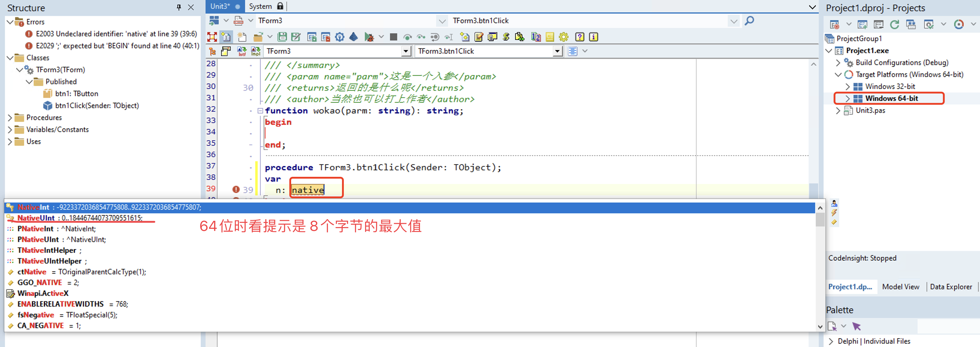Click the green Refresh icon in Projects toolbar
This screenshot has height=347, width=980.
pos(894,25)
